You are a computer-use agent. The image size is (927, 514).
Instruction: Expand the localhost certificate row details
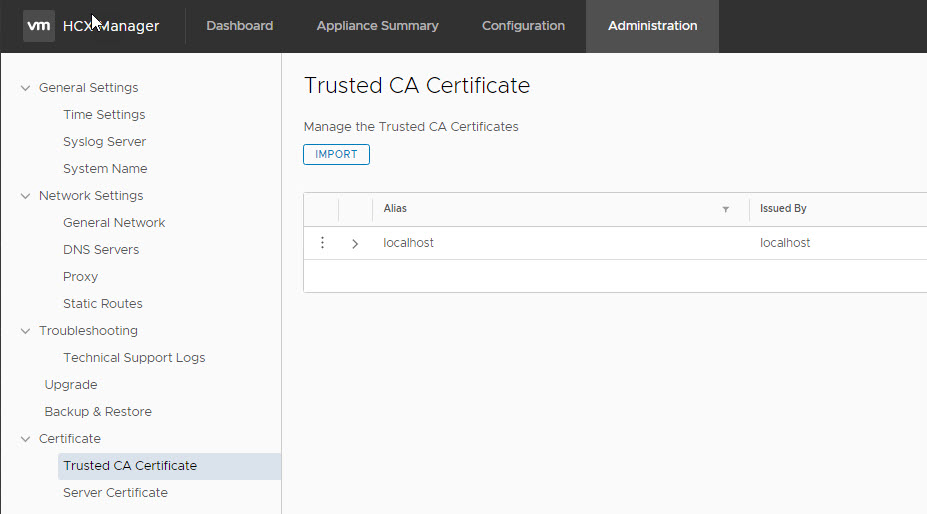pos(355,243)
